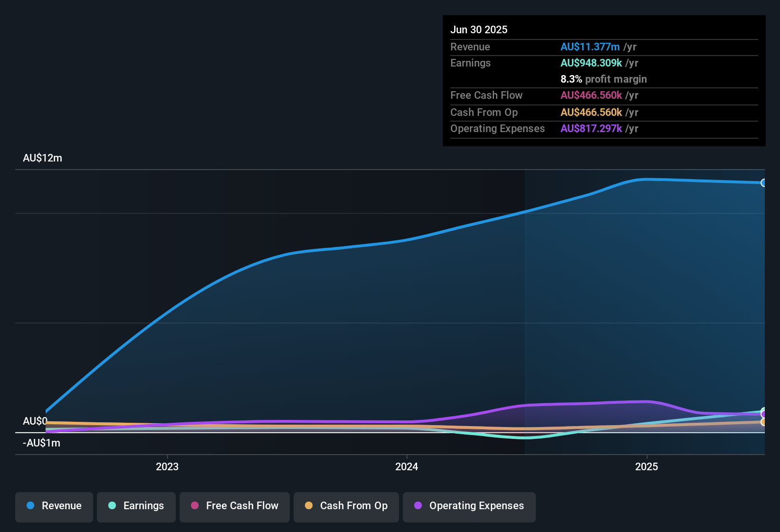This screenshot has height=532, width=780.
Task: Toggle the Operating Expenses legend button
Action: coord(469,507)
